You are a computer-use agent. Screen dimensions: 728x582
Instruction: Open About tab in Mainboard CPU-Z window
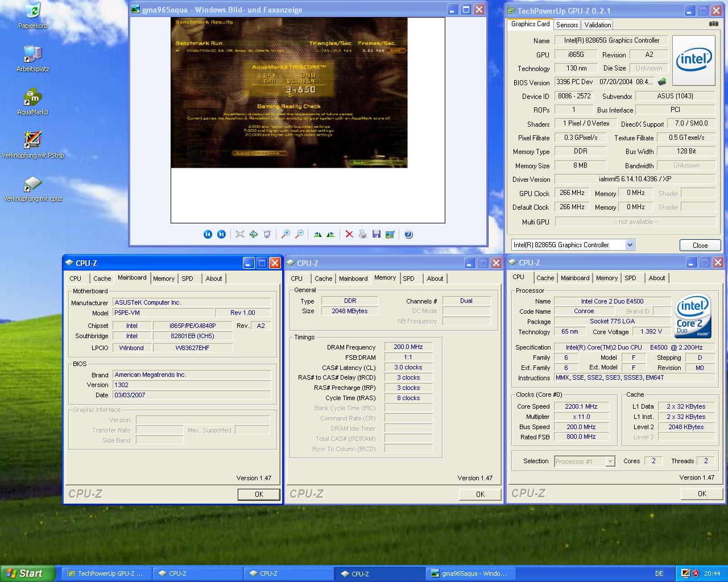click(x=214, y=278)
